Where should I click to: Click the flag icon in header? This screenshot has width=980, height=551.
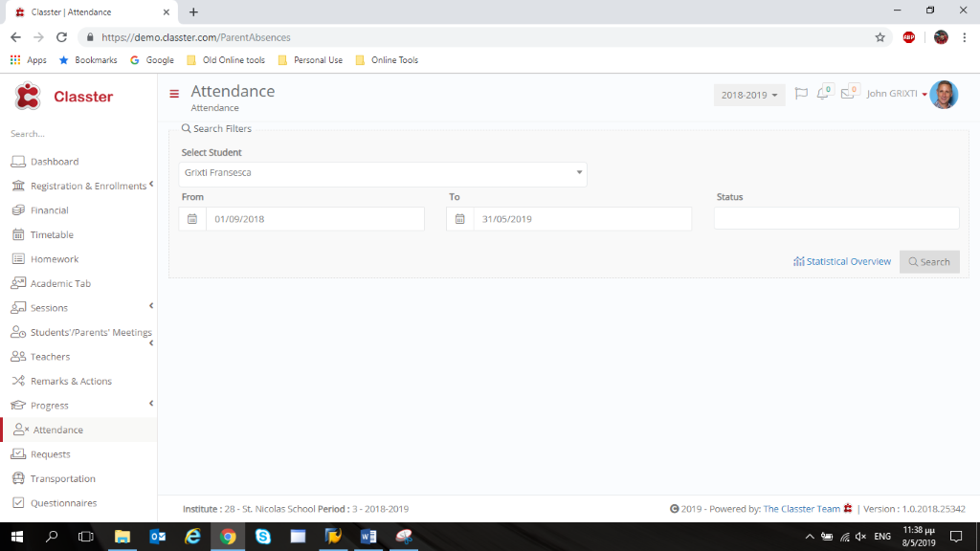tap(801, 94)
